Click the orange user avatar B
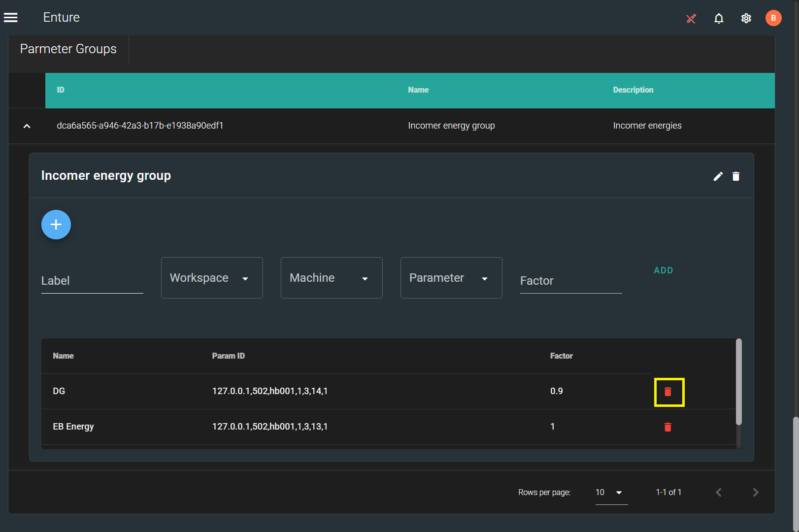 coord(773,18)
